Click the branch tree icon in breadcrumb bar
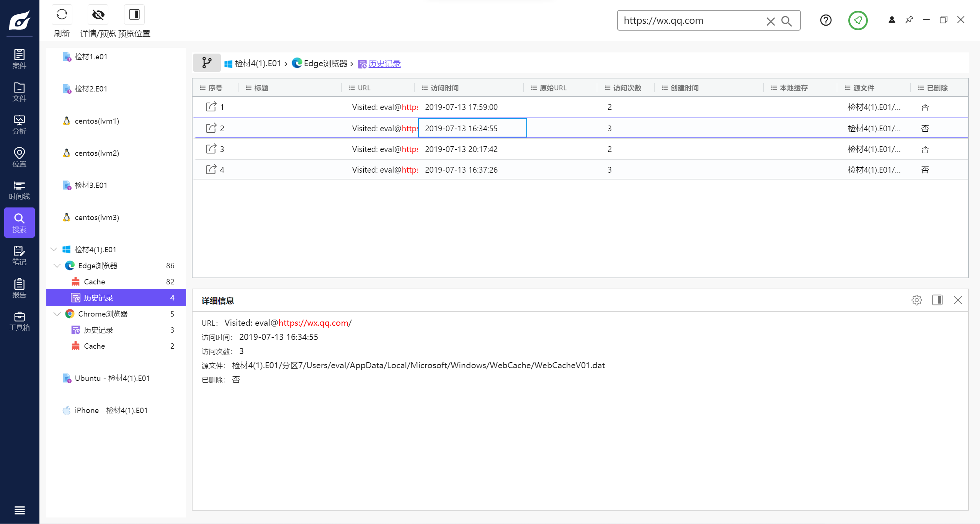This screenshot has width=980, height=524. tap(207, 63)
